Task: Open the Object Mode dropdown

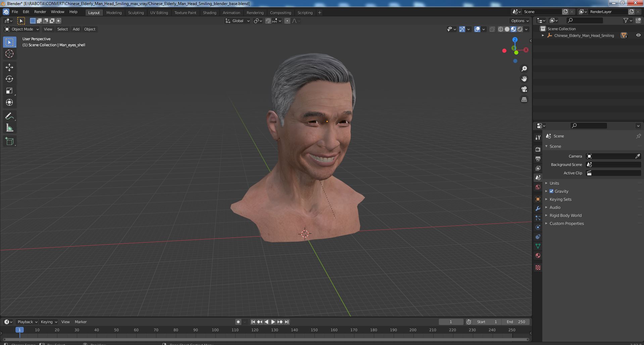Action: pos(22,29)
